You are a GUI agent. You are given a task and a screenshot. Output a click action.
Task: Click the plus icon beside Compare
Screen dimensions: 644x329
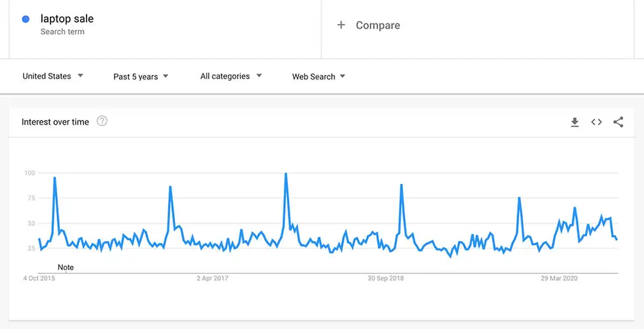(341, 25)
